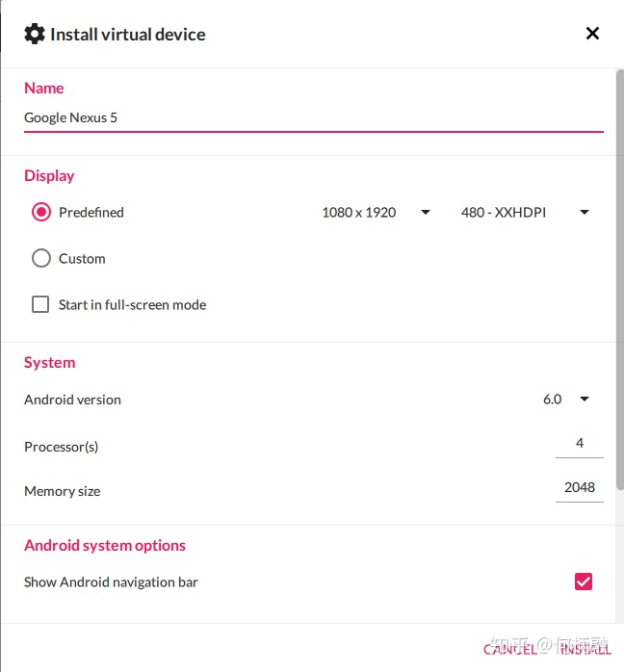
Task: Click the Processor(s) value field showing 4
Action: (x=580, y=444)
